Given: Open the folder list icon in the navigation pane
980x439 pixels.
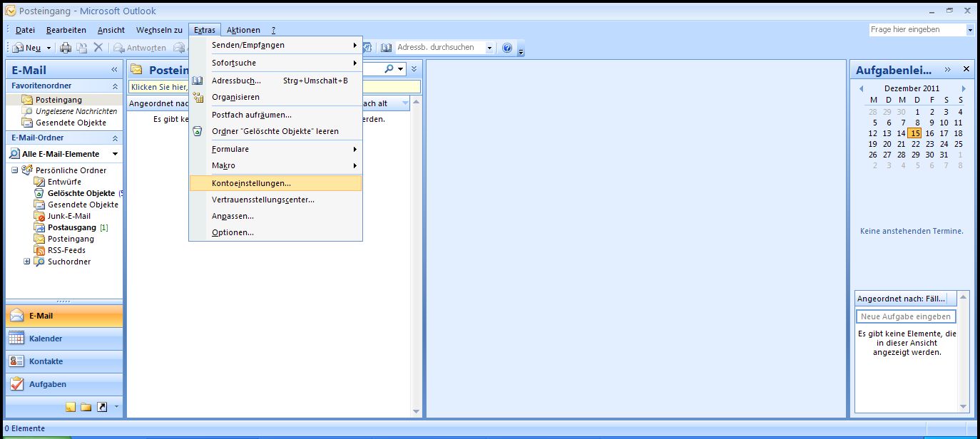Looking at the screenshot, I should (86, 407).
